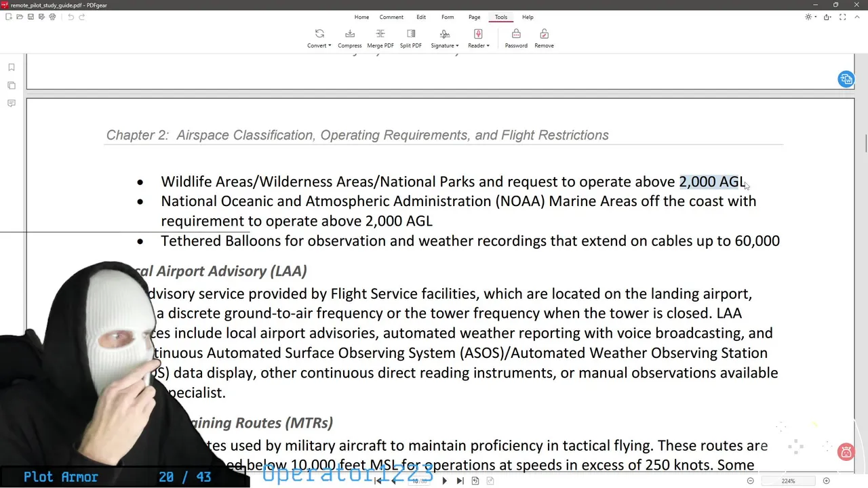The image size is (868, 488).
Task: Click the new document icon in quick toolbar
Action: pyautogui.click(x=9, y=17)
